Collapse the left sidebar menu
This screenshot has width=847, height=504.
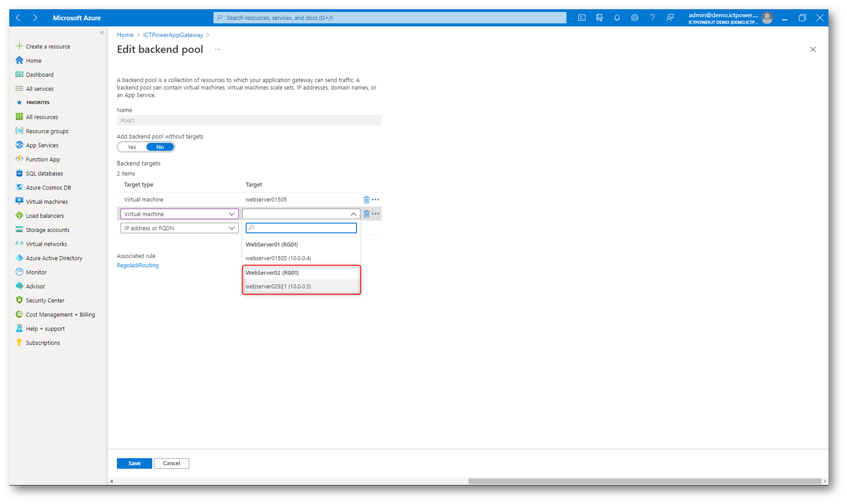(102, 33)
